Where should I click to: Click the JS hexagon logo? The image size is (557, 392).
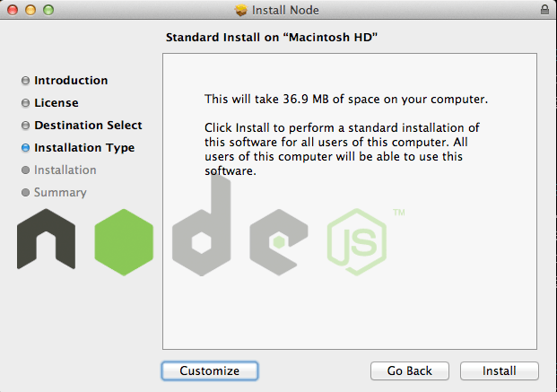[x=357, y=242]
